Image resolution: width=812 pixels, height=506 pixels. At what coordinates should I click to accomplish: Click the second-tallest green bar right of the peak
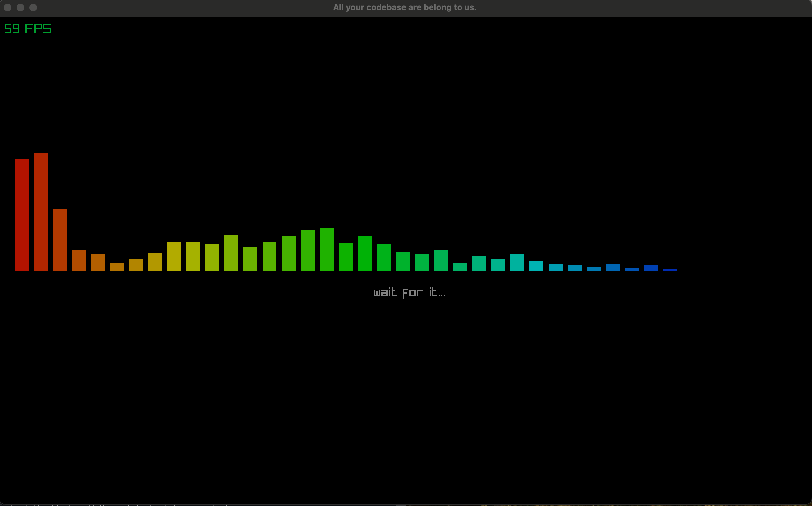[365, 253]
